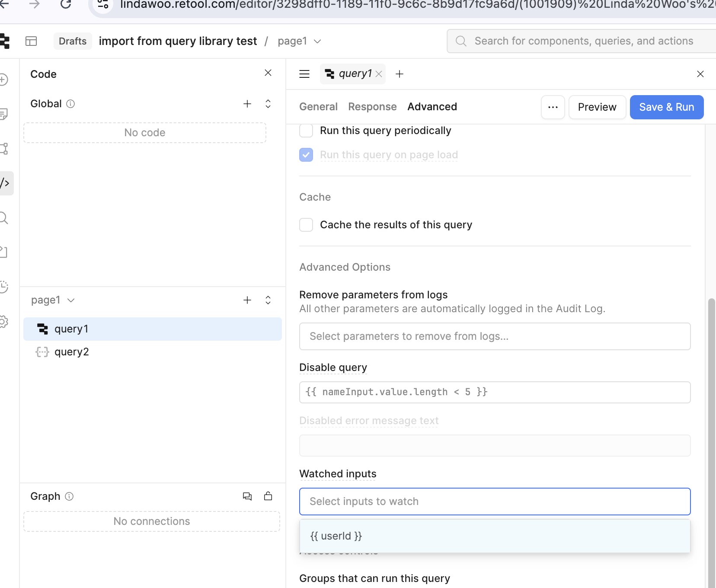Open the sidebar search icon

coord(3,218)
